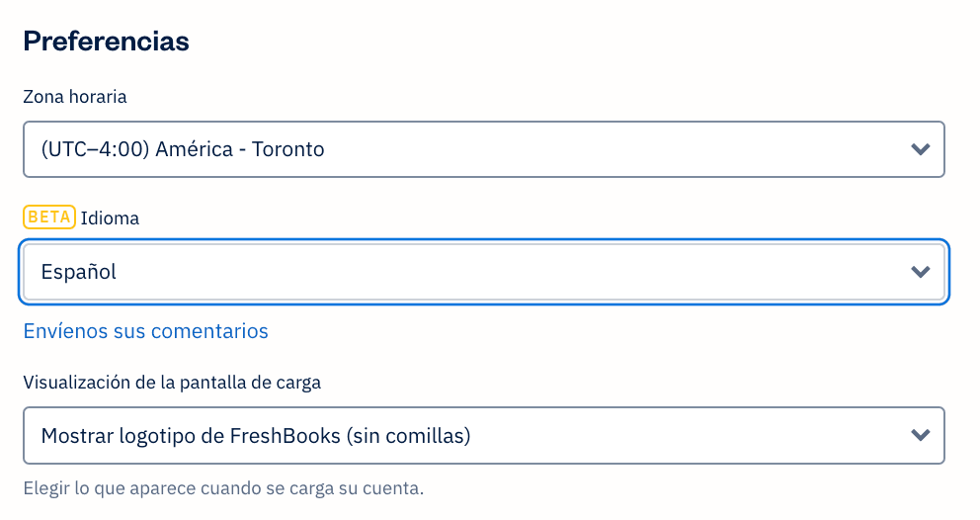Viewport: 980px width, 520px height.
Task: Click the helper text about account loading
Action: (223, 488)
